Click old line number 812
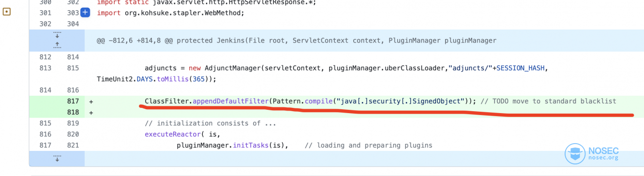This screenshot has height=176, width=644. pyautogui.click(x=45, y=57)
